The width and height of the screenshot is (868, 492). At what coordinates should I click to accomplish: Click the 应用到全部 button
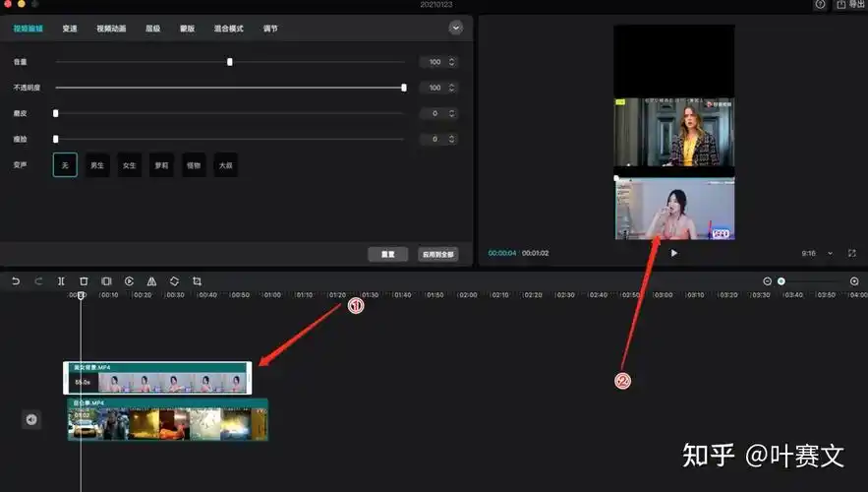437,254
